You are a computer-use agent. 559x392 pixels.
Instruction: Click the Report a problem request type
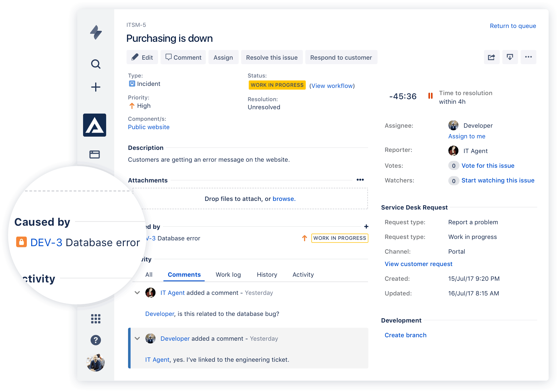[473, 222]
